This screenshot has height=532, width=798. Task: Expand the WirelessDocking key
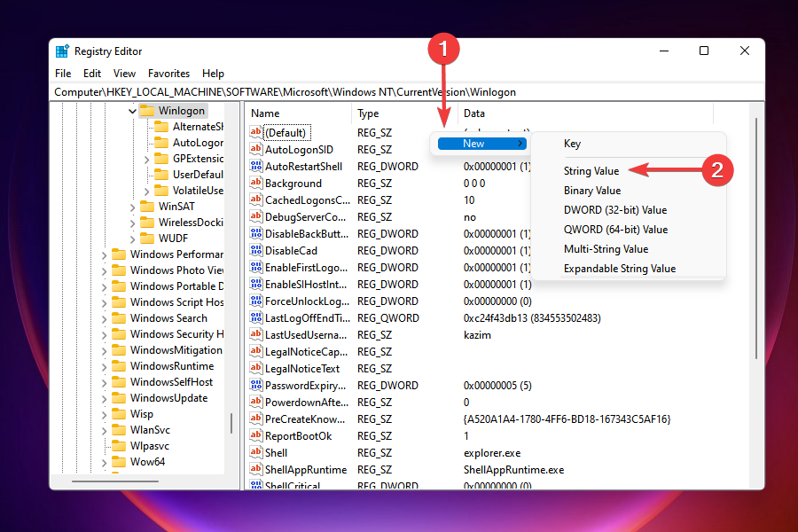pos(132,223)
